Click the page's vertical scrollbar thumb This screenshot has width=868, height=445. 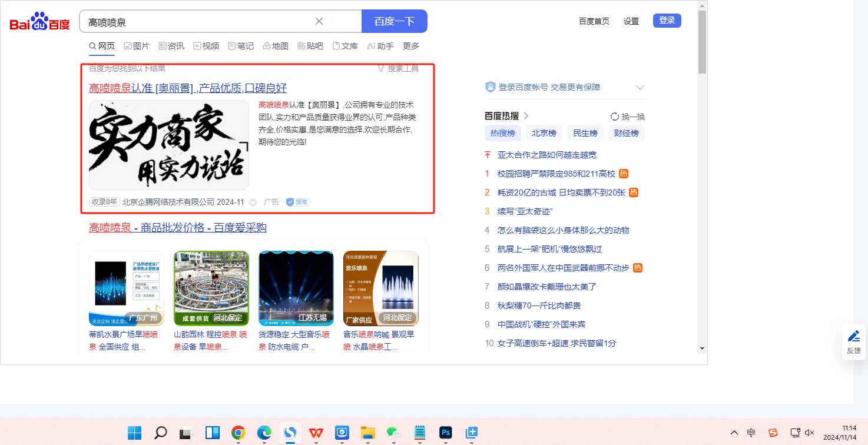(702, 42)
